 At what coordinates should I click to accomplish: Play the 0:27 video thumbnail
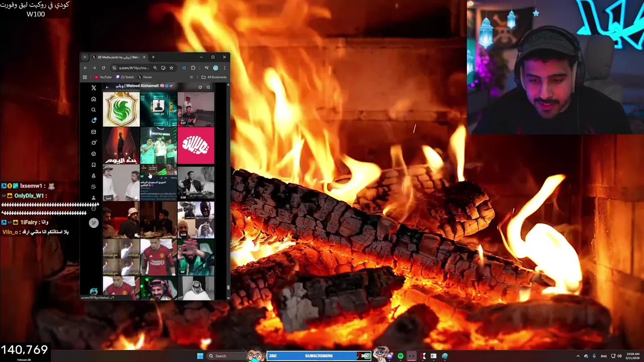(x=196, y=109)
